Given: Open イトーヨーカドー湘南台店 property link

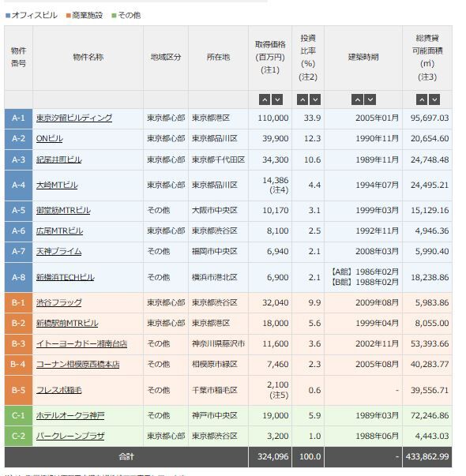Looking at the screenshot, I should [x=81, y=343].
